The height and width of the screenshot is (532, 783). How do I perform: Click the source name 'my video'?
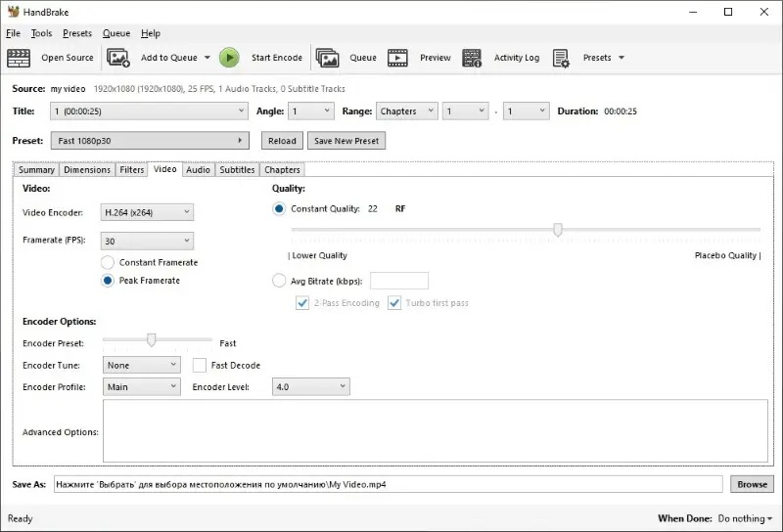click(68, 89)
